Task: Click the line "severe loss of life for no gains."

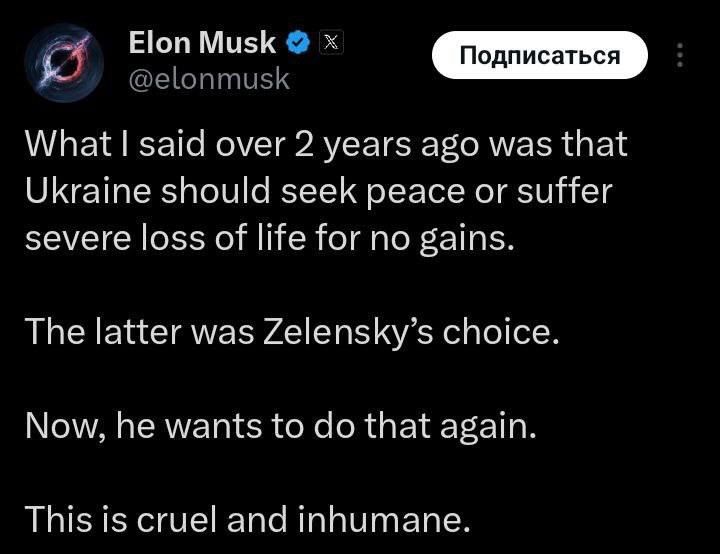Action: 270,239
